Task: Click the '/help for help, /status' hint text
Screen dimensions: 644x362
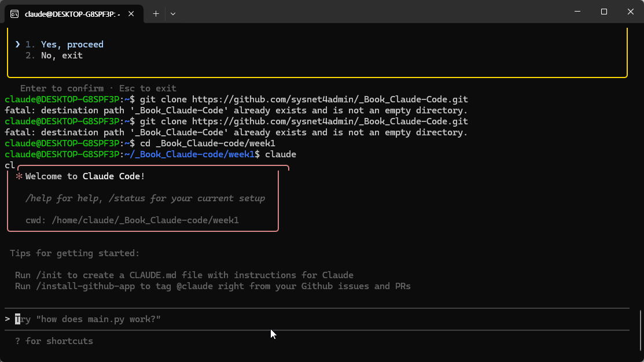Action: click(145, 198)
